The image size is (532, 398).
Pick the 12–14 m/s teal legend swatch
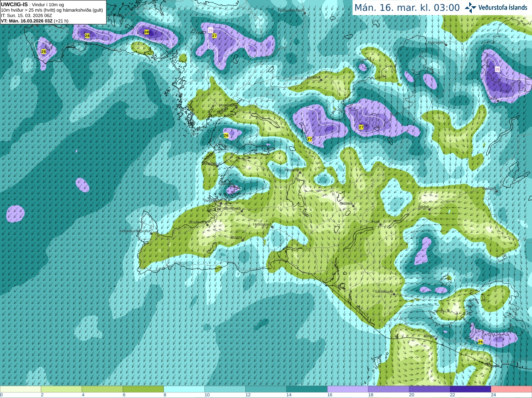click(x=266, y=389)
